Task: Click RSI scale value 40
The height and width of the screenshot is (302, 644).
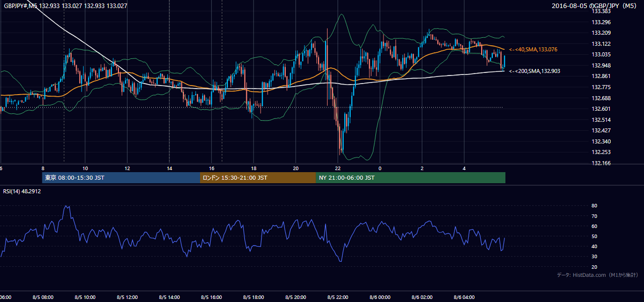Action: coord(594,246)
